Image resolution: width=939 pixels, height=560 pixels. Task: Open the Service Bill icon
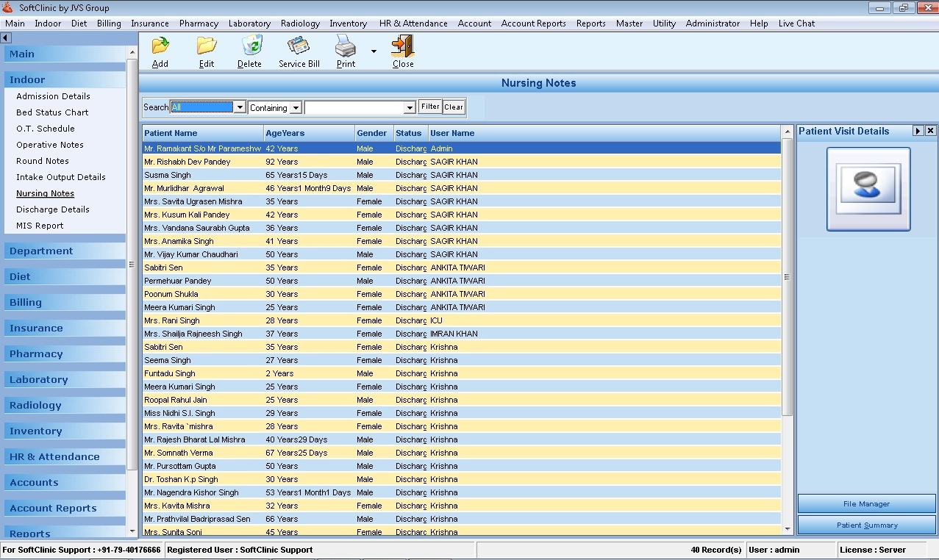point(299,46)
